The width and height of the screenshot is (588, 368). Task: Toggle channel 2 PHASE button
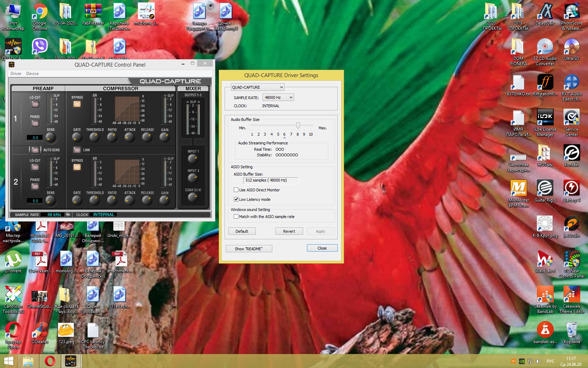35,186
